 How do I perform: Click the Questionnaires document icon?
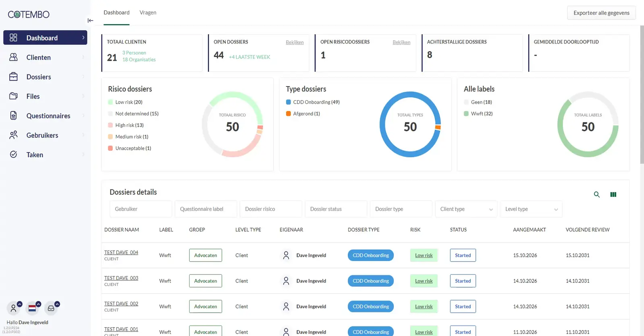(x=13, y=115)
